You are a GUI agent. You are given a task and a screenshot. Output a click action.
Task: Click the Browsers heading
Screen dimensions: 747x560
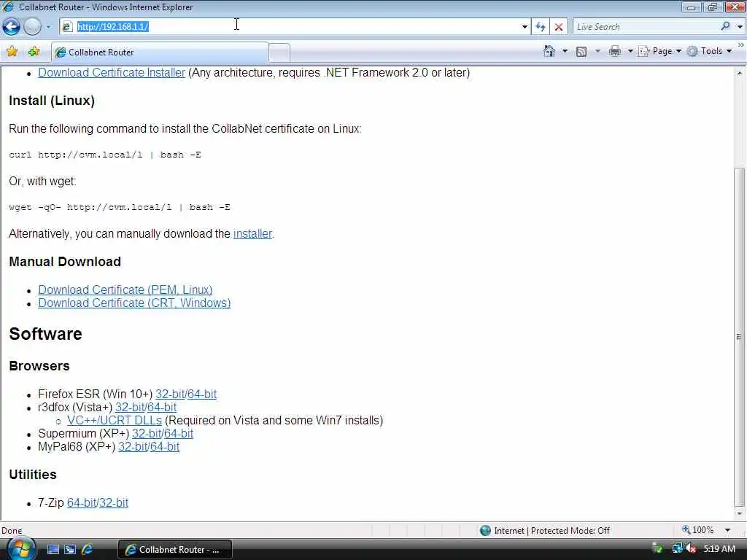coord(39,366)
